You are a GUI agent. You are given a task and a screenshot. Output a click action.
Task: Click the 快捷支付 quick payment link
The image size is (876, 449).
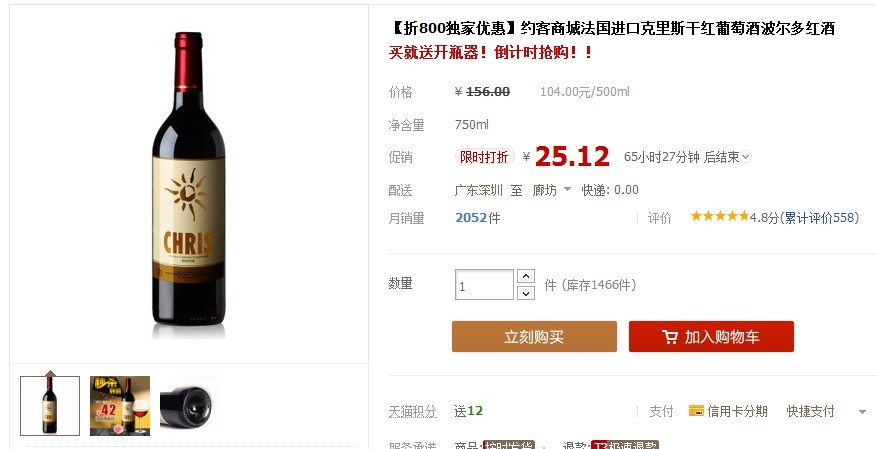tap(810, 412)
